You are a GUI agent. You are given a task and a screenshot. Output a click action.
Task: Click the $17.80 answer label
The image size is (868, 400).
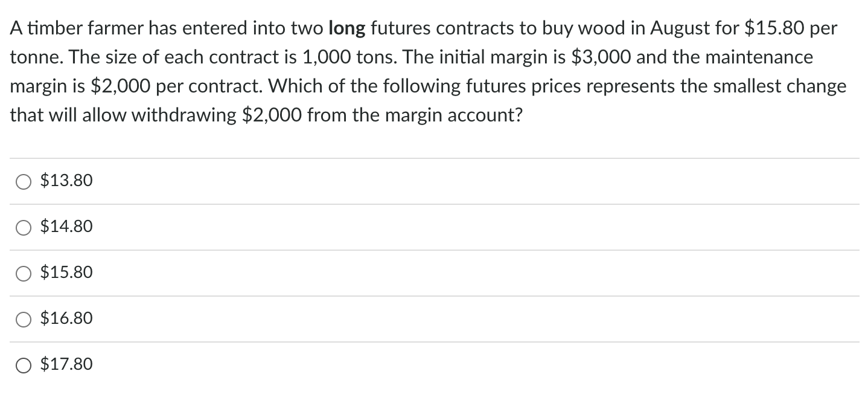66,364
